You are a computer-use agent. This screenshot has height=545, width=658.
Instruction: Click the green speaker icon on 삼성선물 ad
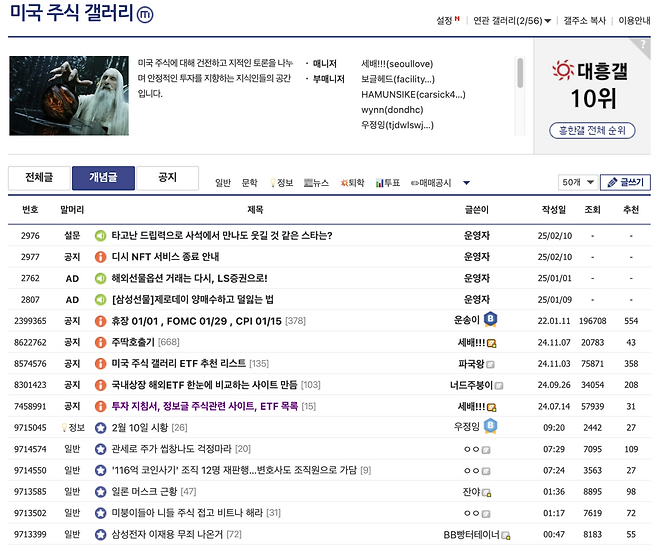click(100, 300)
